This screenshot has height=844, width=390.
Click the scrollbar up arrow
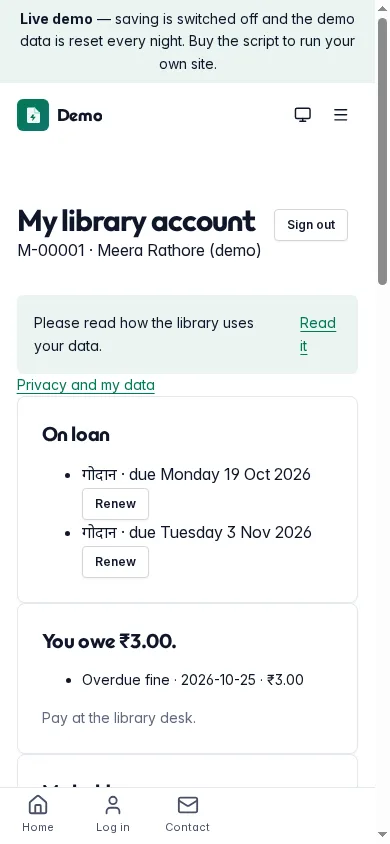point(382,8)
